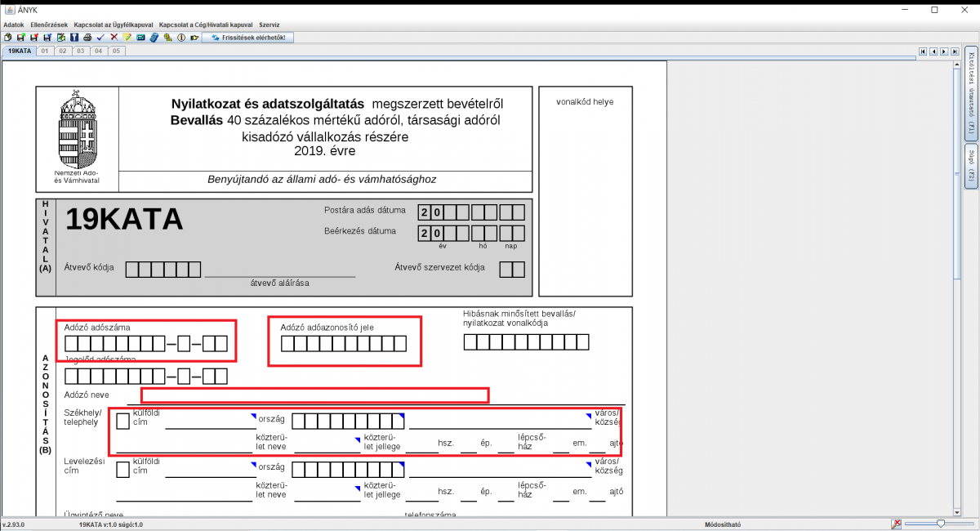Tick Levelezési cím külföldi cím checkbox
This screenshot has height=531, width=980.
122,470
